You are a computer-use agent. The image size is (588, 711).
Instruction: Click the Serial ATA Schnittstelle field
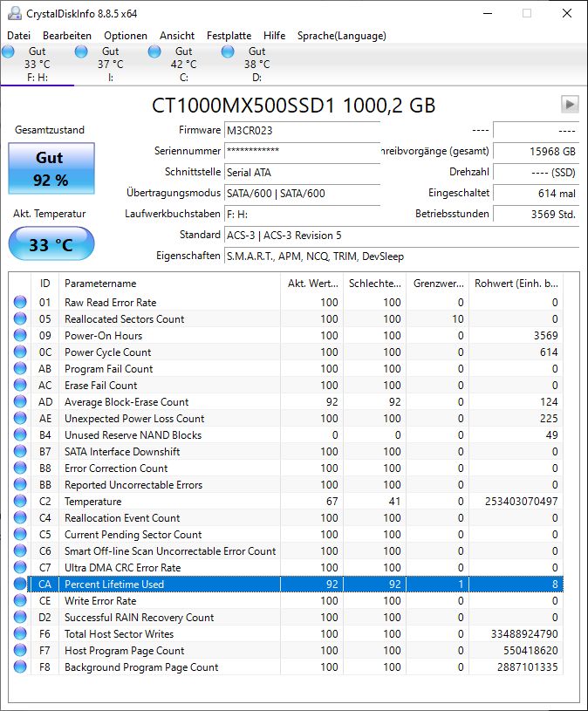pos(302,173)
